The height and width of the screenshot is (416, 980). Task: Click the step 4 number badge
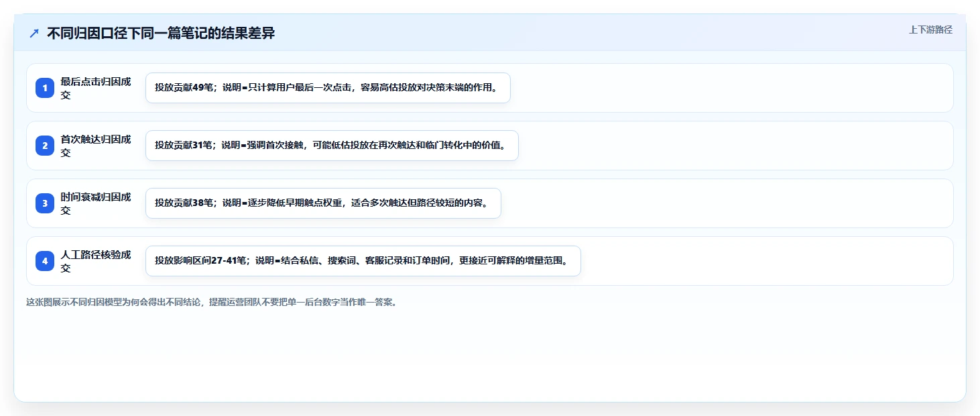[x=45, y=261]
